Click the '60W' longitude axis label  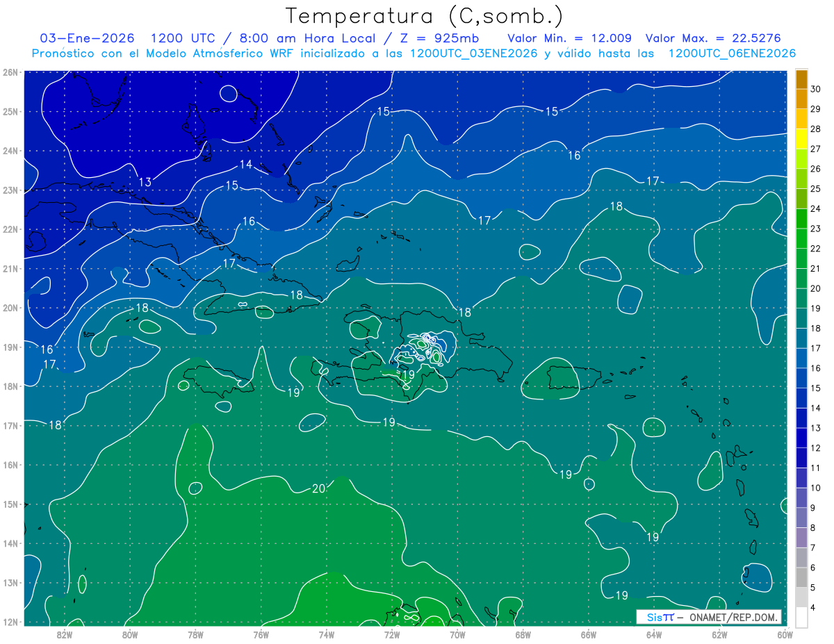785,634
